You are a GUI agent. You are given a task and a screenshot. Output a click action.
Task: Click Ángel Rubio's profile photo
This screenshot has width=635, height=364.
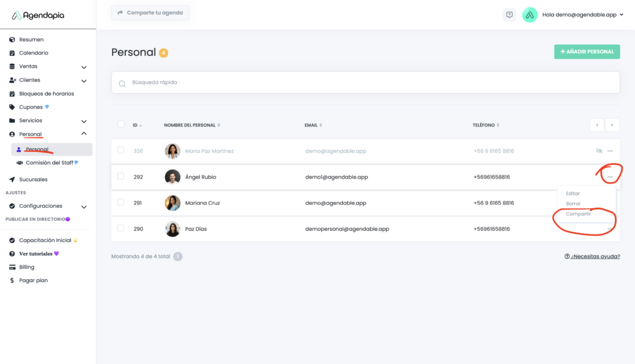pyautogui.click(x=172, y=177)
